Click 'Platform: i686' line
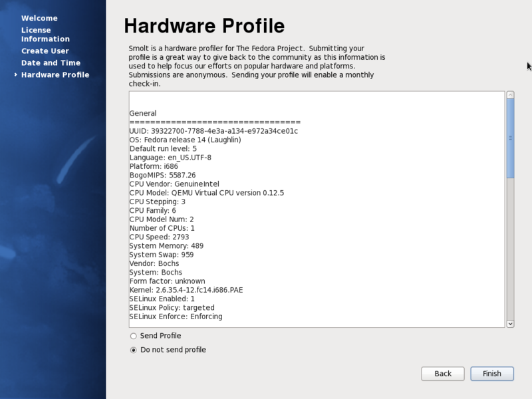532x399 pixels. [x=154, y=166]
